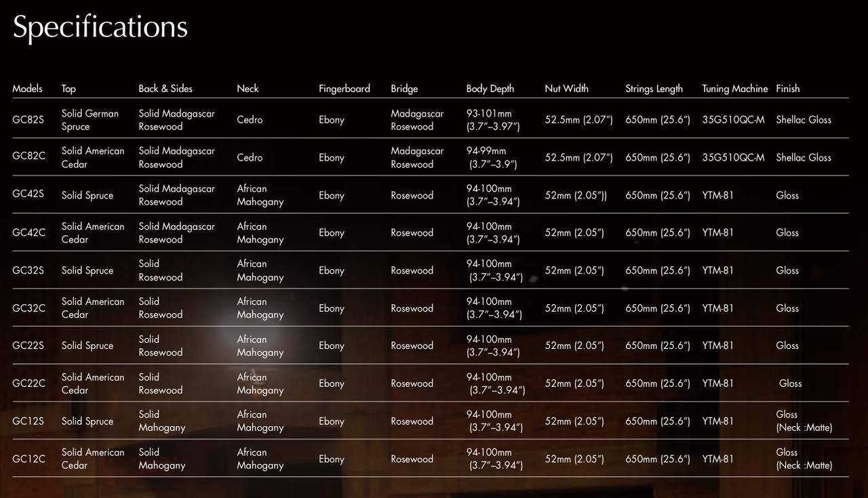Select the Models column header
The image size is (868, 498).
27,89
